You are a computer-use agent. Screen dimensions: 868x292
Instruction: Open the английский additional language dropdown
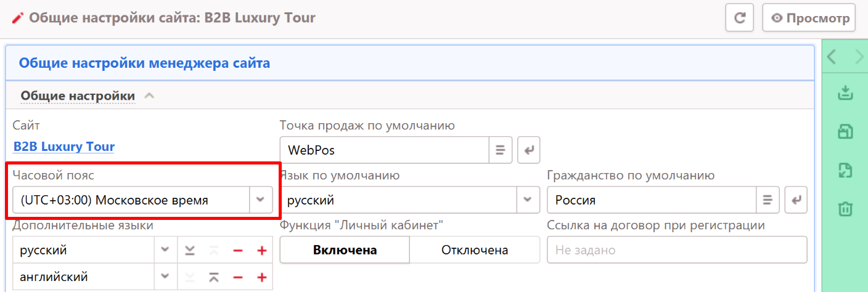point(165,277)
